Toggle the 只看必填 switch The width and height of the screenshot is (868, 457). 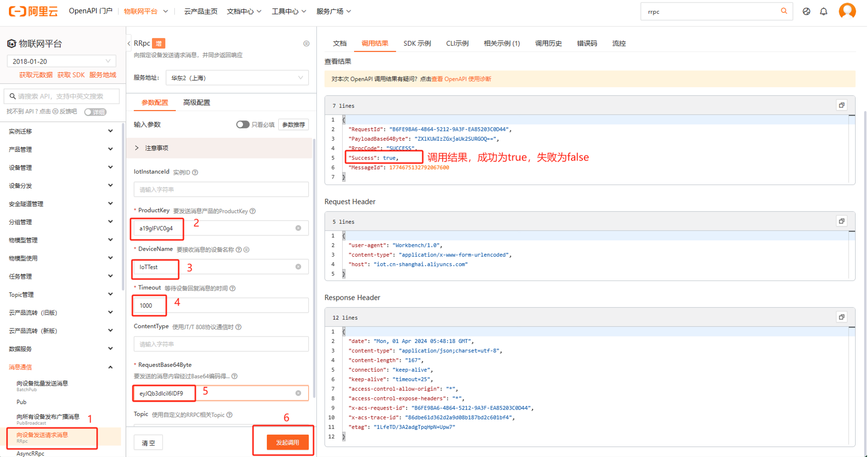click(x=242, y=124)
